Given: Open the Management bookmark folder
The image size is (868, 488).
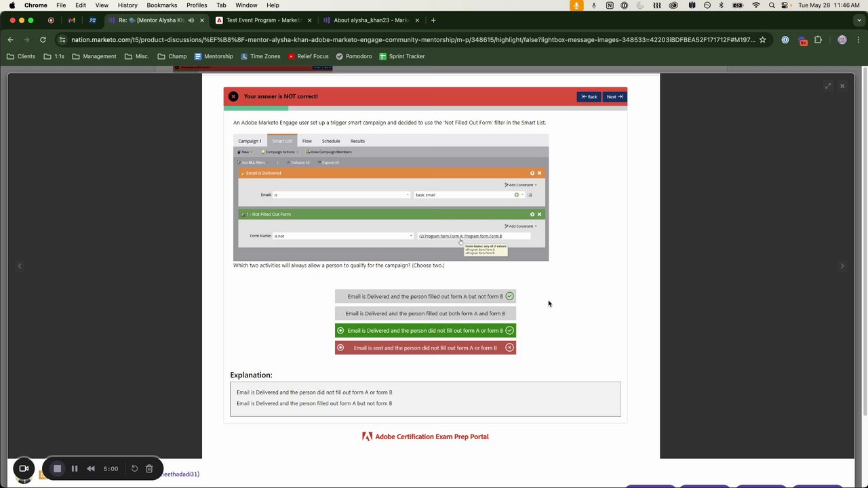Looking at the screenshot, I should click(x=94, y=56).
